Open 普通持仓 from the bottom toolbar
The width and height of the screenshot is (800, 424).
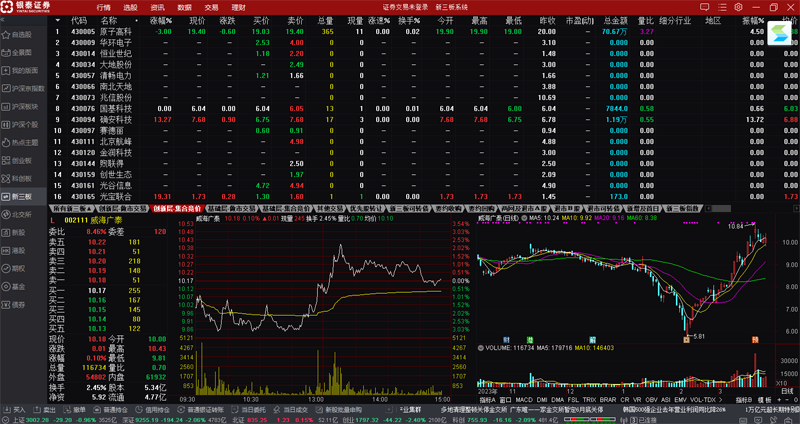tap(111, 410)
